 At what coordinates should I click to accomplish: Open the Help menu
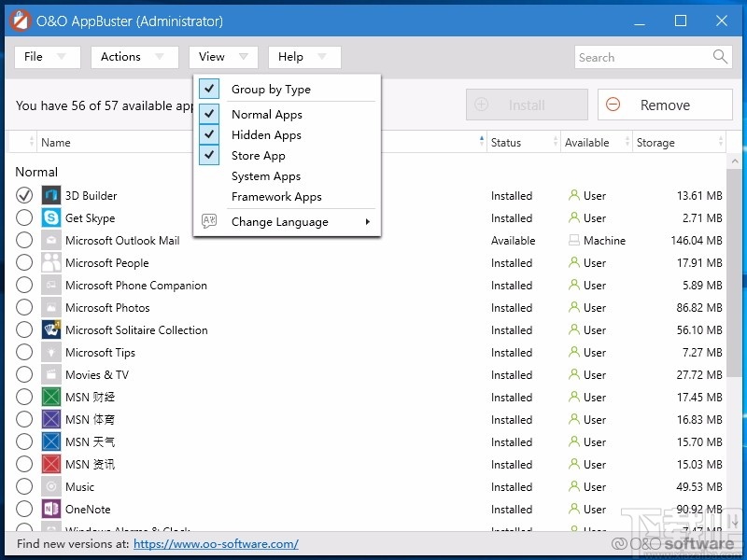[x=303, y=57]
